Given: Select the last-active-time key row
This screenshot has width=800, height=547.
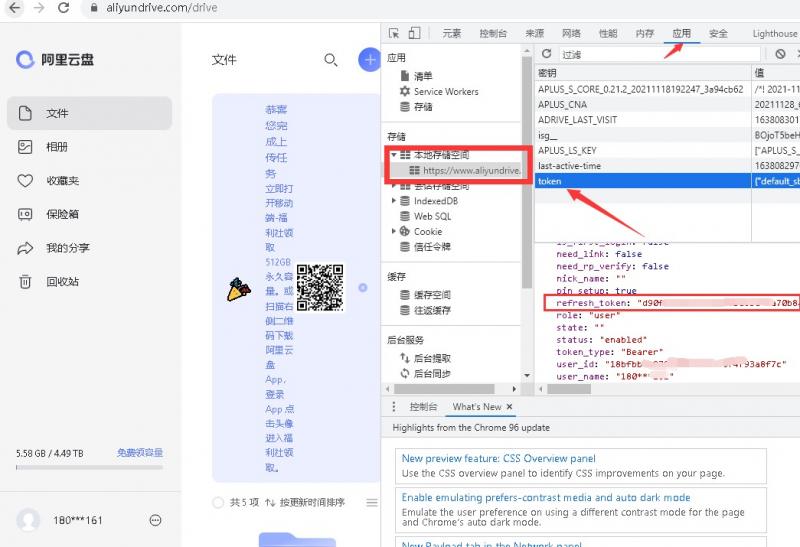Looking at the screenshot, I should point(667,166).
